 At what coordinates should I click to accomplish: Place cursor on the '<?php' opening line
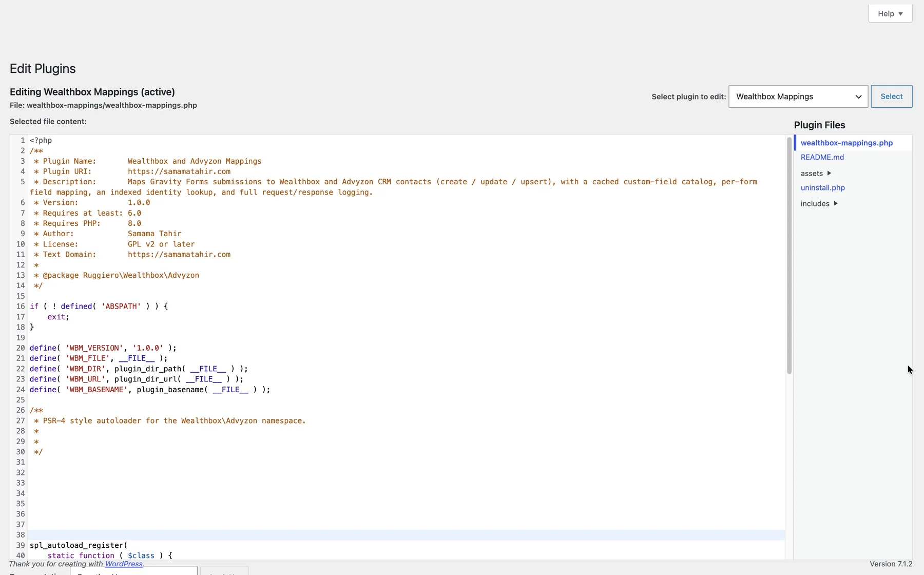(x=41, y=140)
